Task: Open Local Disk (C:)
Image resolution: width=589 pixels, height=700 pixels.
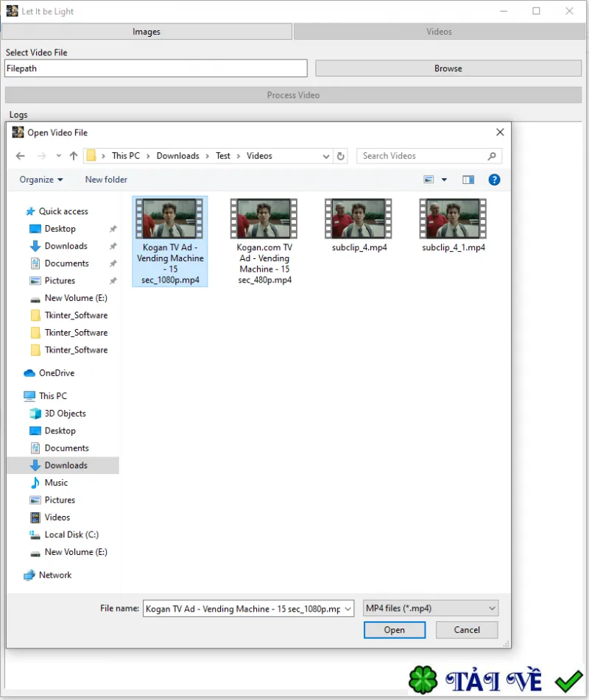Action: (x=71, y=535)
